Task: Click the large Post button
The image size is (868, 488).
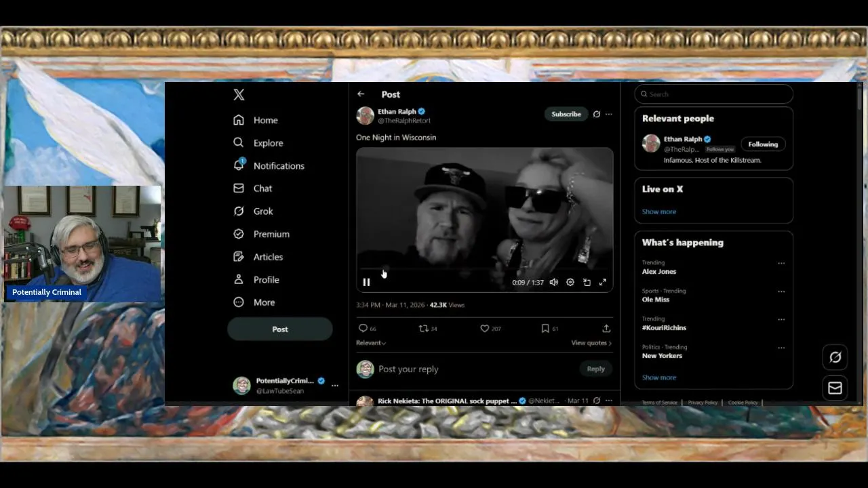Action: tap(280, 329)
